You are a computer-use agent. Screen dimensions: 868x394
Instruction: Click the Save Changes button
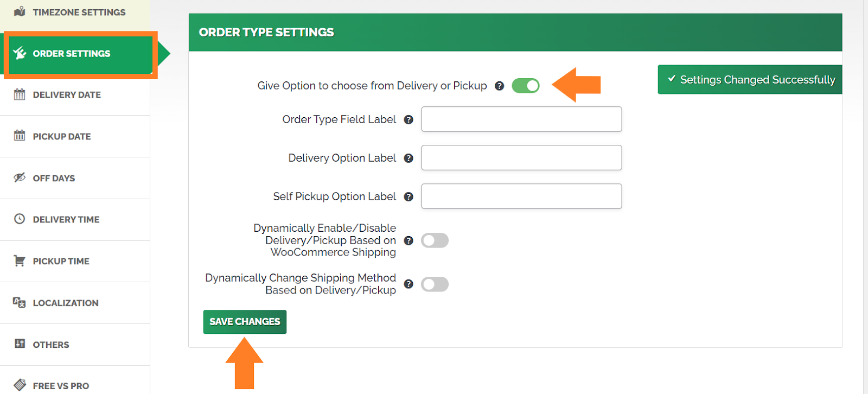tap(245, 322)
